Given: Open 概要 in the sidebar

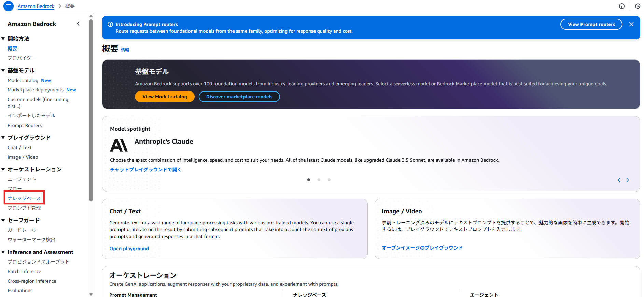Looking at the screenshot, I should (12, 48).
